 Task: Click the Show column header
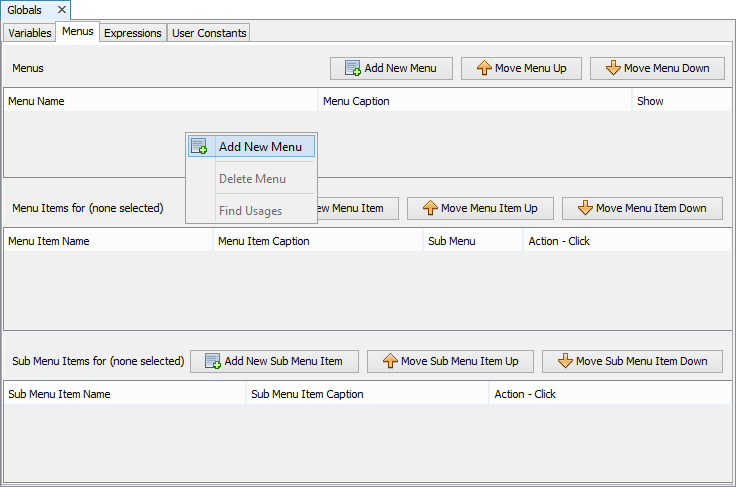tap(681, 101)
